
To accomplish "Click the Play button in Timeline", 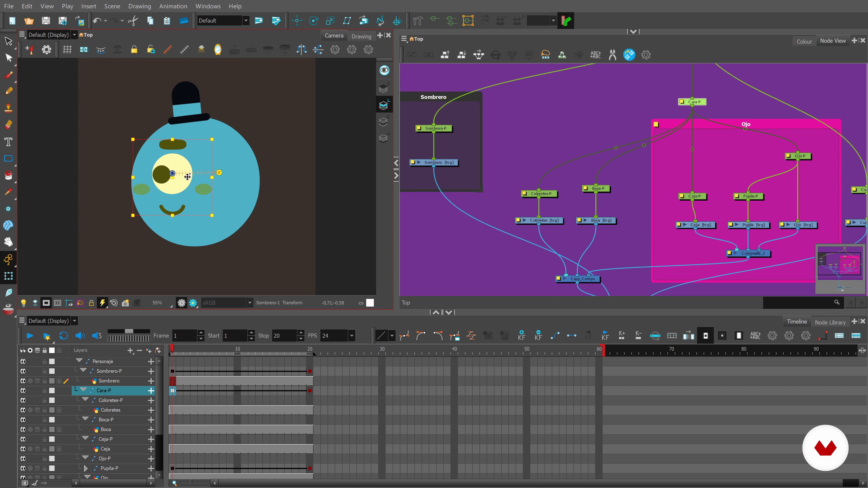I will click(x=30, y=336).
